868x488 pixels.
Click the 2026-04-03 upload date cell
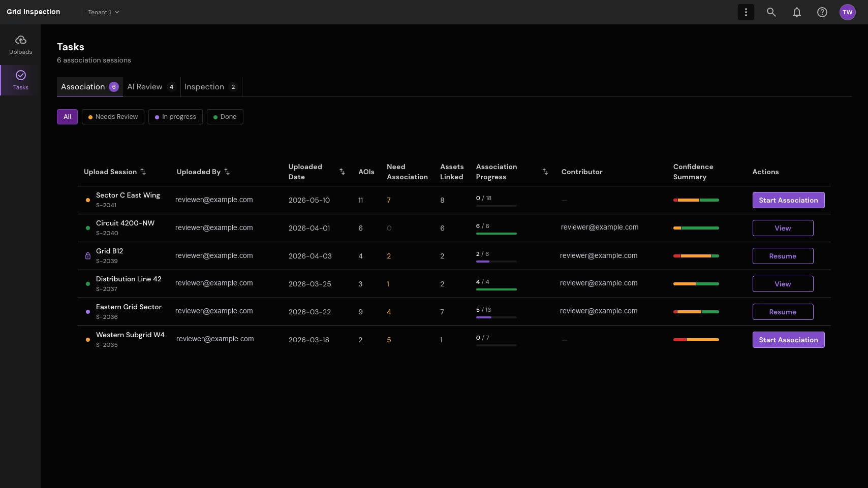click(310, 256)
